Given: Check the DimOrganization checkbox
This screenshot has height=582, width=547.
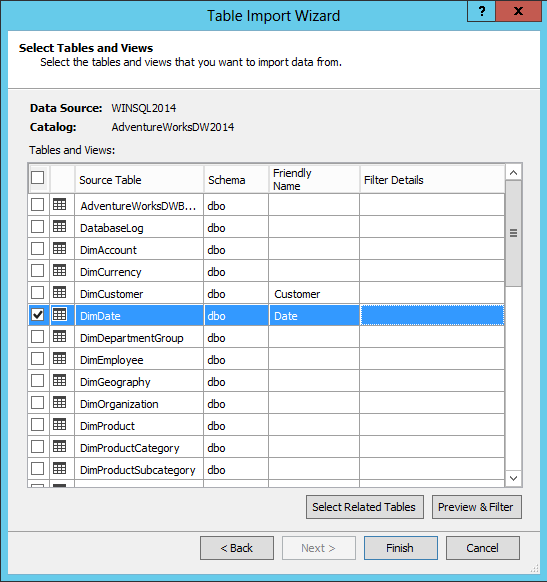Looking at the screenshot, I should pos(37,402).
